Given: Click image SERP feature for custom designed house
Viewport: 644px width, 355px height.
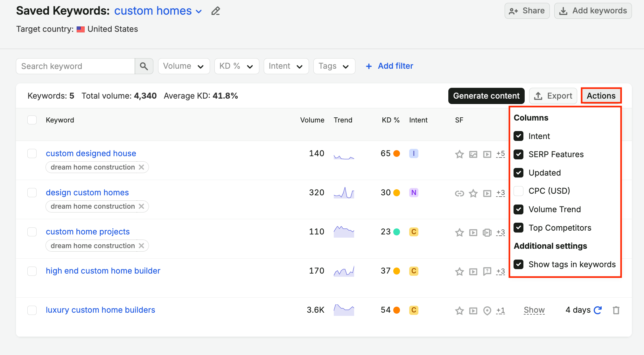Looking at the screenshot, I should [x=473, y=154].
